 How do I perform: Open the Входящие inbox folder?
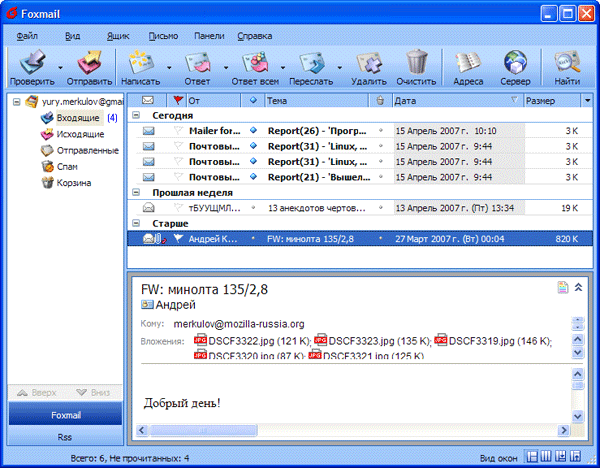pyautogui.click(x=78, y=118)
